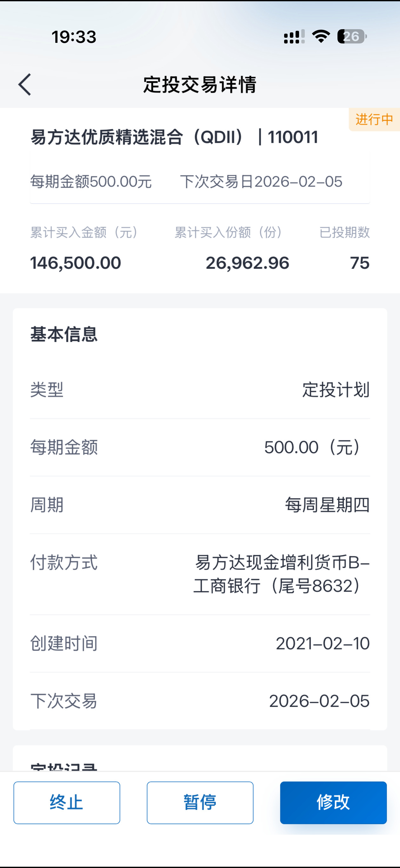
Task: Tap the 下次交易日2026-02-05 summary text
Action: pyautogui.click(x=261, y=181)
